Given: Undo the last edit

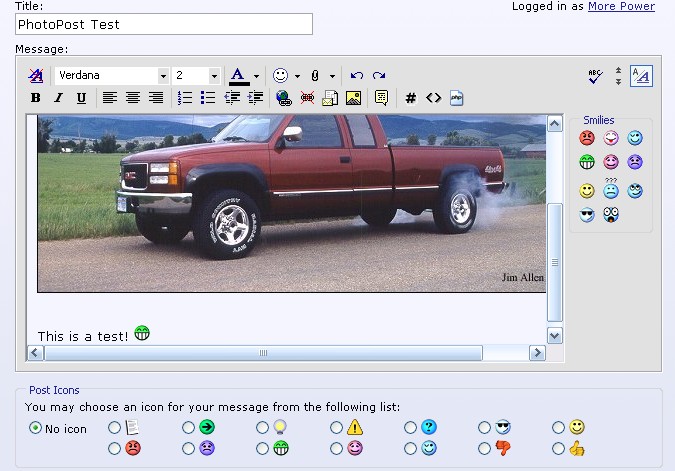Looking at the screenshot, I should pyautogui.click(x=357, y=76).
